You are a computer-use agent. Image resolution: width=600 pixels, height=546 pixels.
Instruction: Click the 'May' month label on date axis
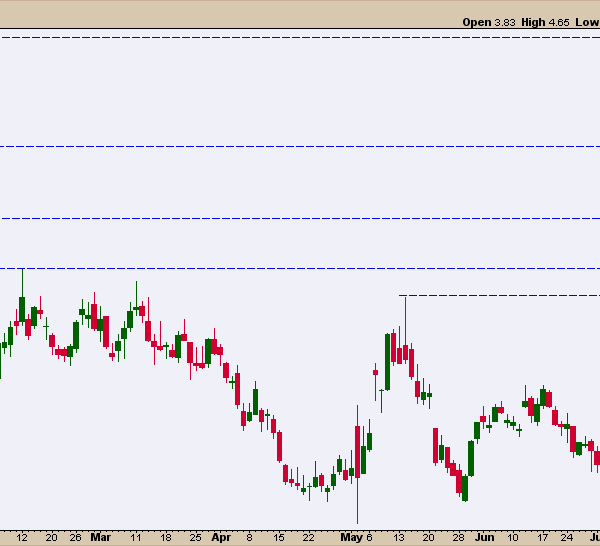click(x=352, y=537)
